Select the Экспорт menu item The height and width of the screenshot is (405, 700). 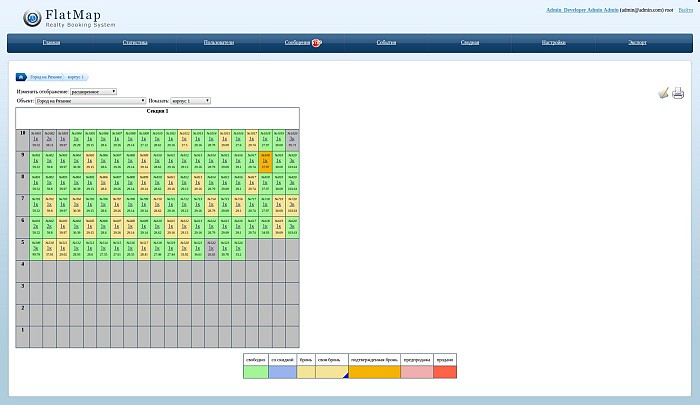pyautogui.click(x=637, y=43)
